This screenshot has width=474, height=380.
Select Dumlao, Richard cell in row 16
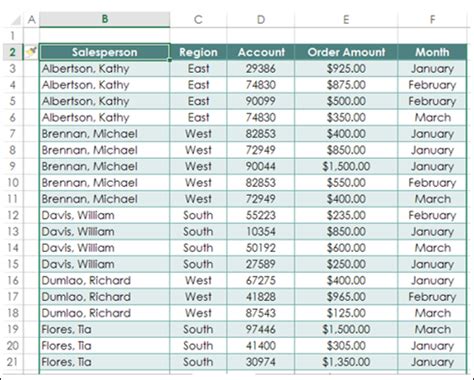pos(104,280)
